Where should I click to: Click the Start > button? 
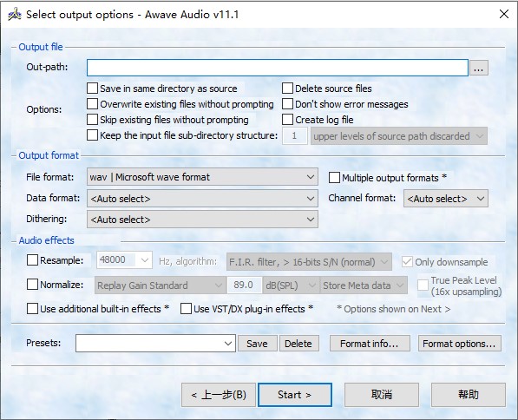pyautogui.click(x=295, y=395)
